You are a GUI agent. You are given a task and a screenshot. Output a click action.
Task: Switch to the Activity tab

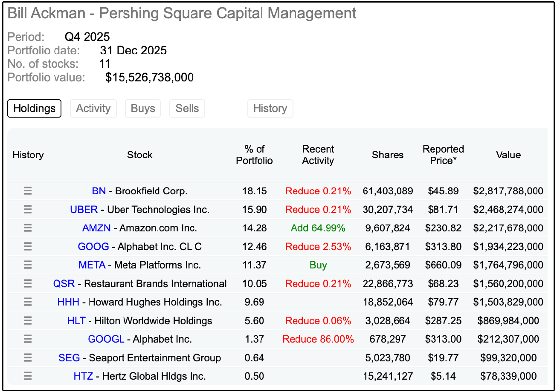pos(93,108)
